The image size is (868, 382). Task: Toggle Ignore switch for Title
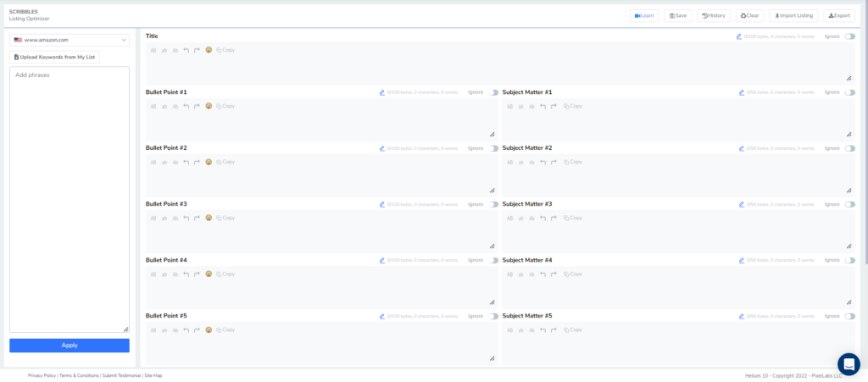click(849, 36)
